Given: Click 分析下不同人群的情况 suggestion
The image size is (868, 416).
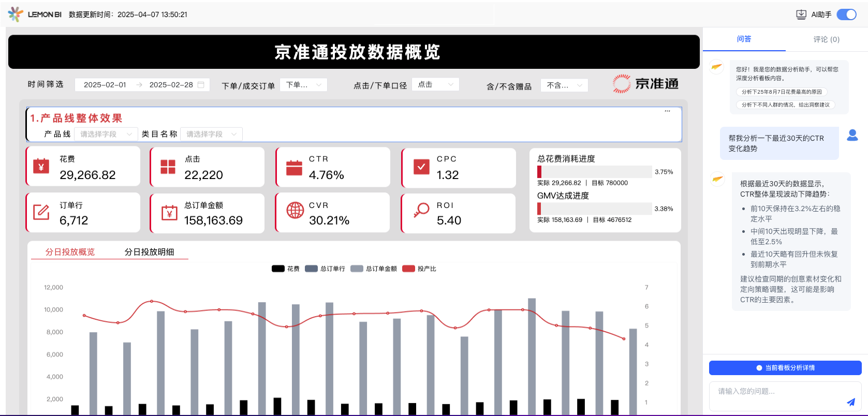Looking at the screenshot, I should pos(785,105).
